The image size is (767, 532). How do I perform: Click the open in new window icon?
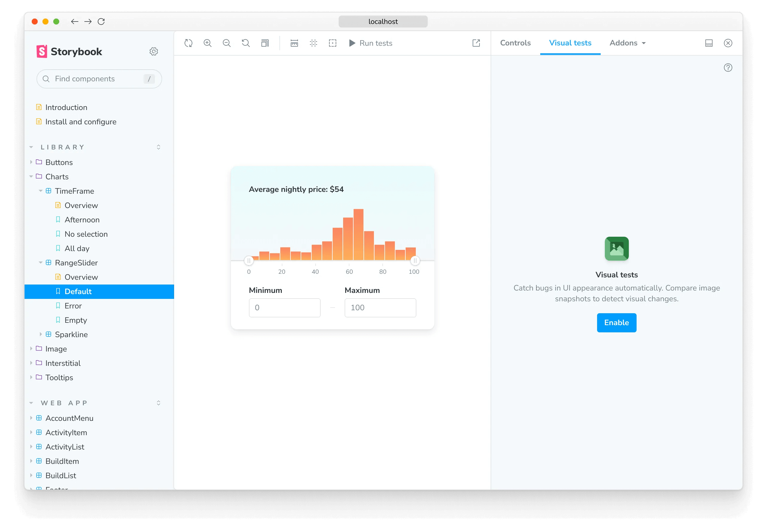coord(476,42)
